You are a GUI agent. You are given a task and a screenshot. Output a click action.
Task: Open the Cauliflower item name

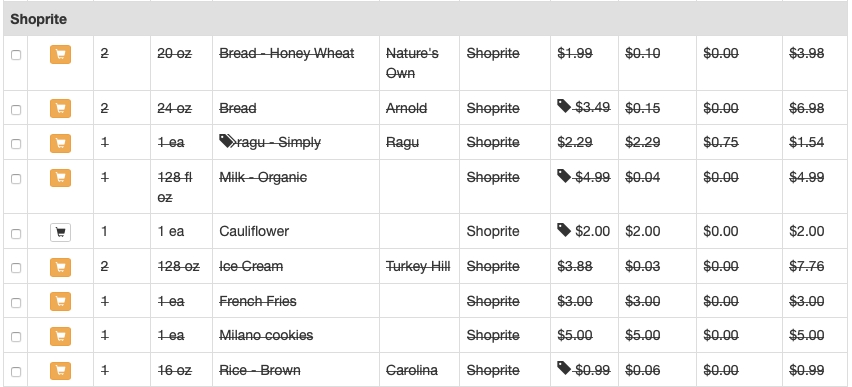pyautogui.click(x=254, y=231)
